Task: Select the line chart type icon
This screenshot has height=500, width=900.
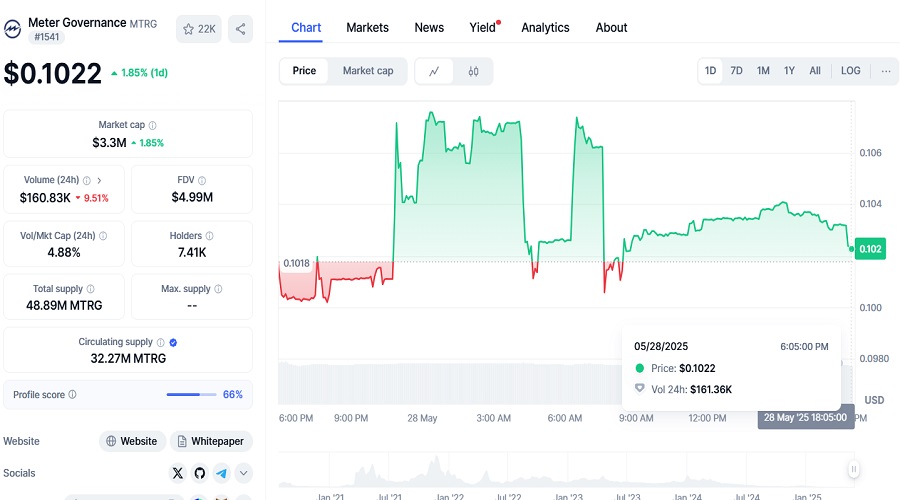Action: 435,71
